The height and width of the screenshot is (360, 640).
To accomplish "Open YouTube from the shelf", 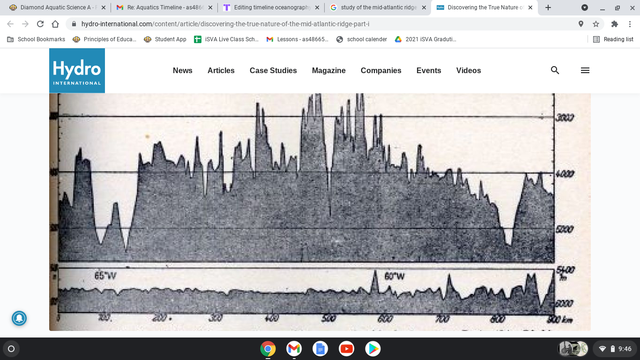I will (x=346, y=349).
